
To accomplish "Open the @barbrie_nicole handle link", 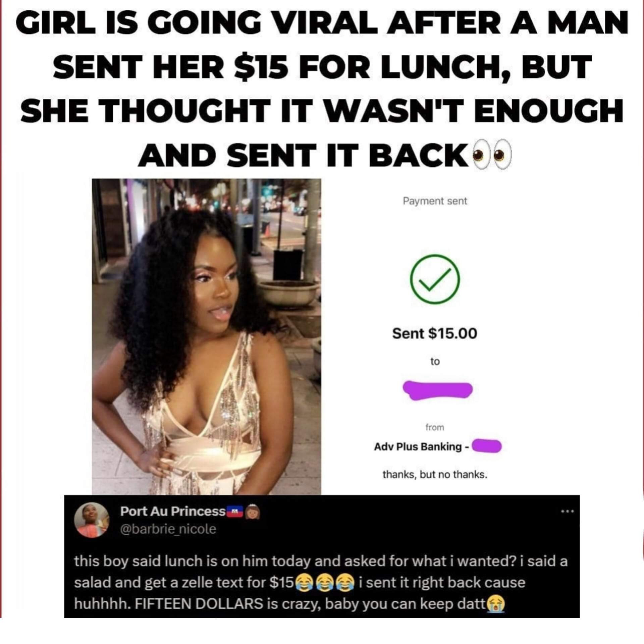I will 168,529.
